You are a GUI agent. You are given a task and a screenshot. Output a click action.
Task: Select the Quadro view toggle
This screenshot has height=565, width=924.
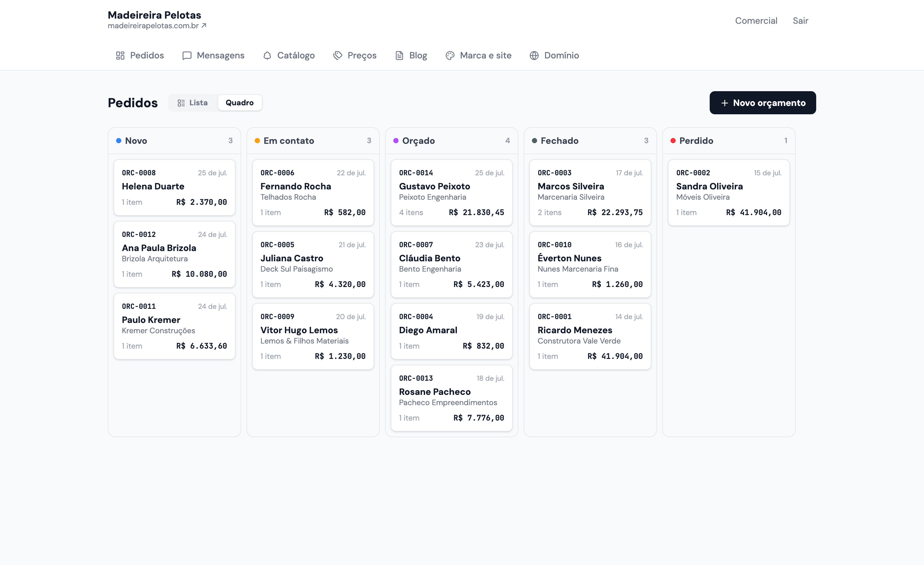240,103
